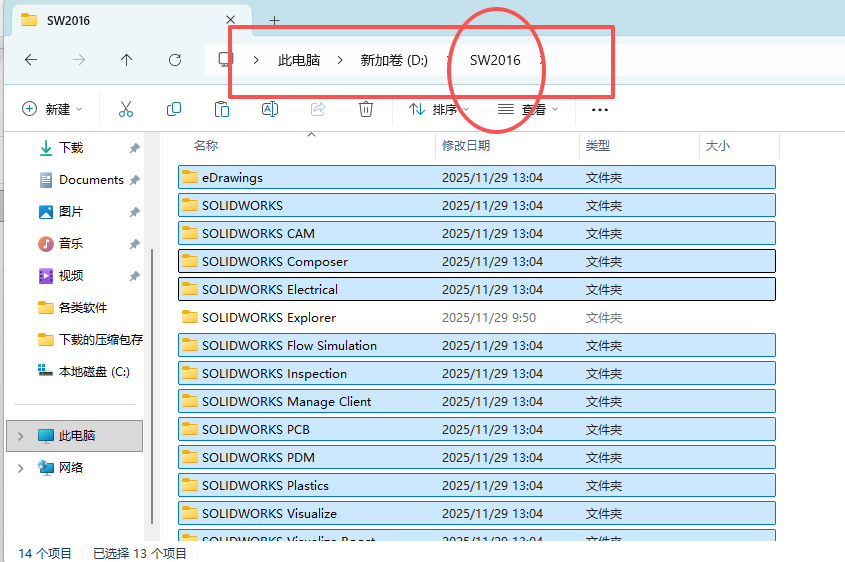Select the SOLIDWORKS folder row
Screen dimensions: 845x562
coord(477,205)
